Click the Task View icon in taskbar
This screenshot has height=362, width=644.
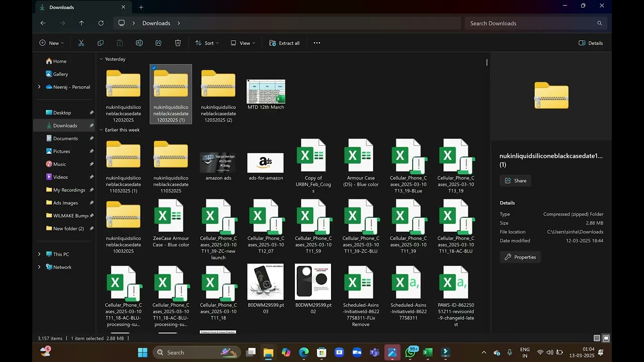[x=251, y=352]
